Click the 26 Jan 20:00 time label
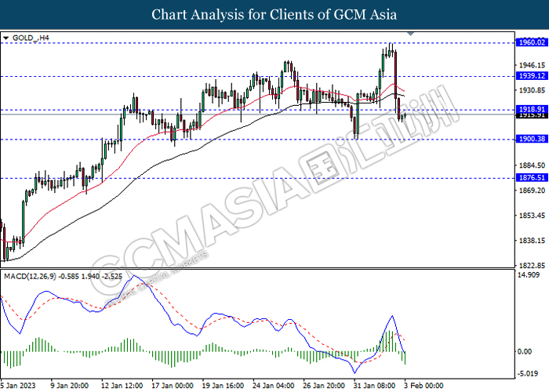The width and height of the screenshot is (549, 392). [324, 386]
